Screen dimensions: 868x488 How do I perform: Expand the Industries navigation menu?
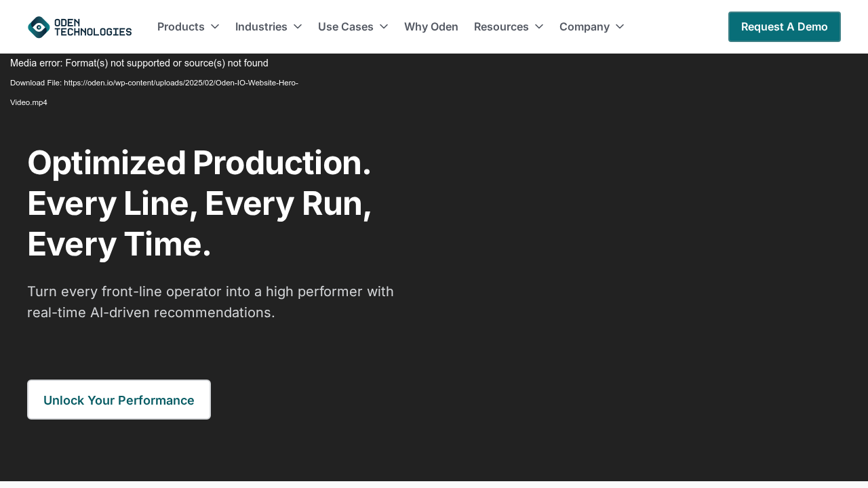(297, 26)
